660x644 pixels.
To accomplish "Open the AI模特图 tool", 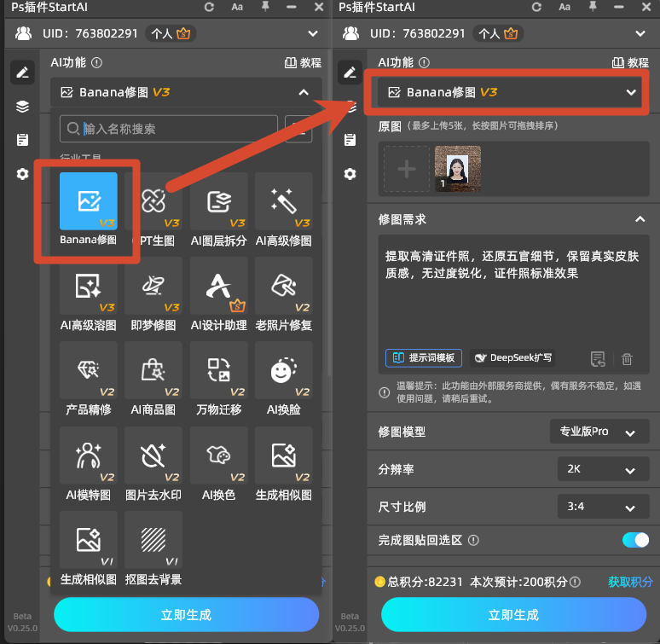I will pyautogui.click(x=89, y=455).
